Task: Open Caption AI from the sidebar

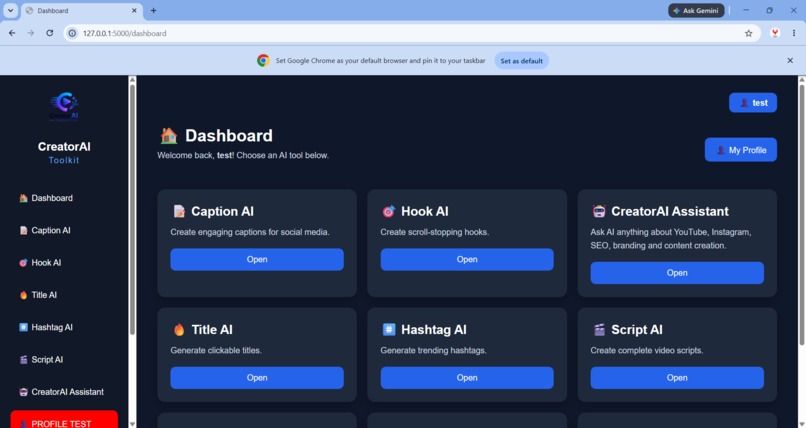Action: (45, 230)
